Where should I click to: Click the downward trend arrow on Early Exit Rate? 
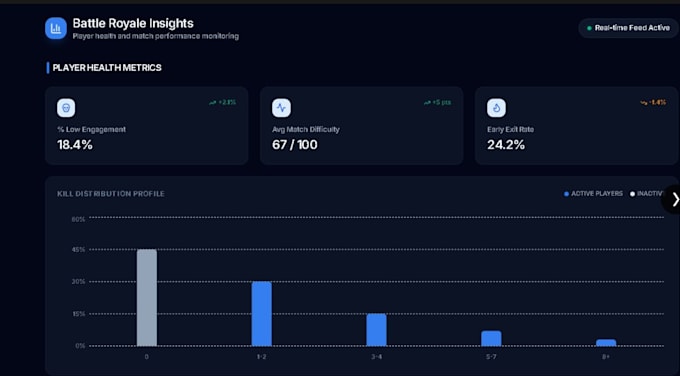[x=644, y=103]
